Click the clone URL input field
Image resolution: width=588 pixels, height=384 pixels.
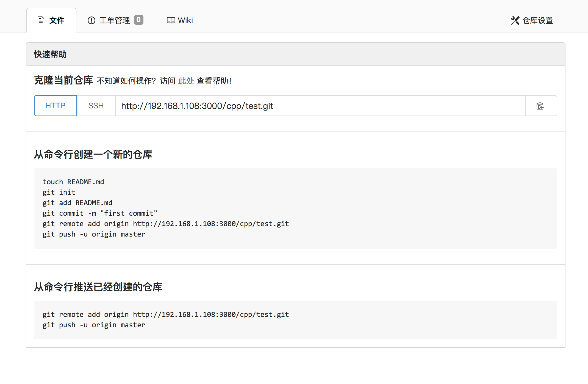coord(320,106)
